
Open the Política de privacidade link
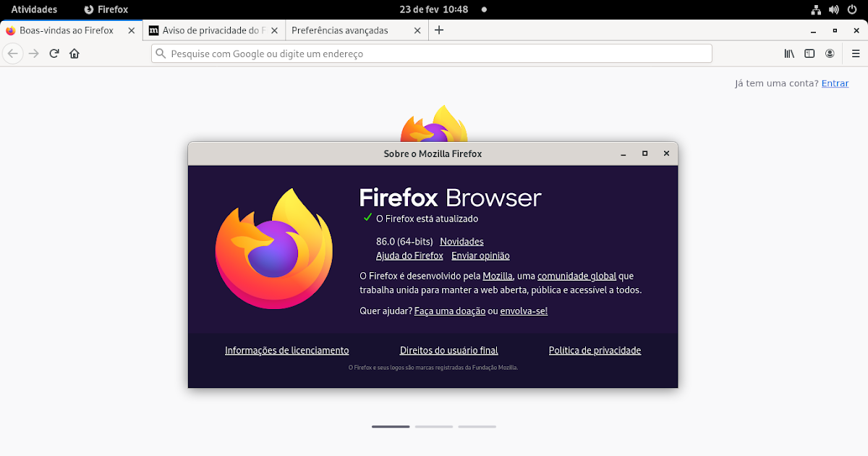coord(595,350)
